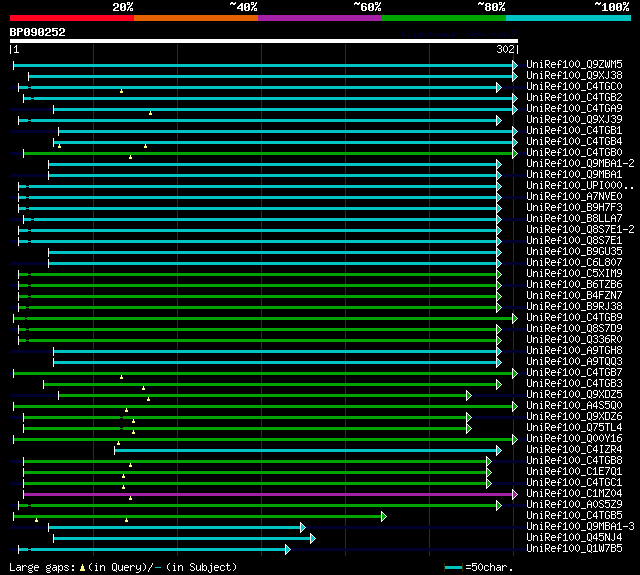Screen dimensions: 640x575
Task: Choose the UniRef100_Q9MBA1 label
Action: click(x=574, y=175)
